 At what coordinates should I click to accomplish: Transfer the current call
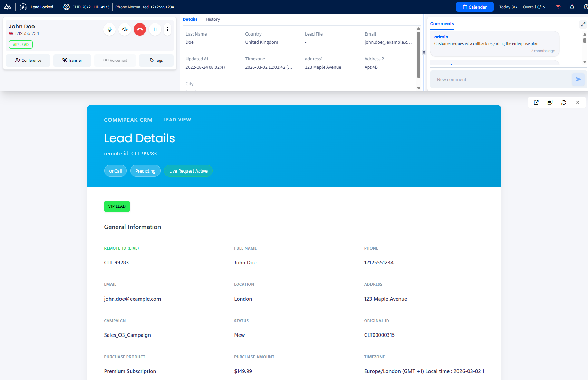72,60
